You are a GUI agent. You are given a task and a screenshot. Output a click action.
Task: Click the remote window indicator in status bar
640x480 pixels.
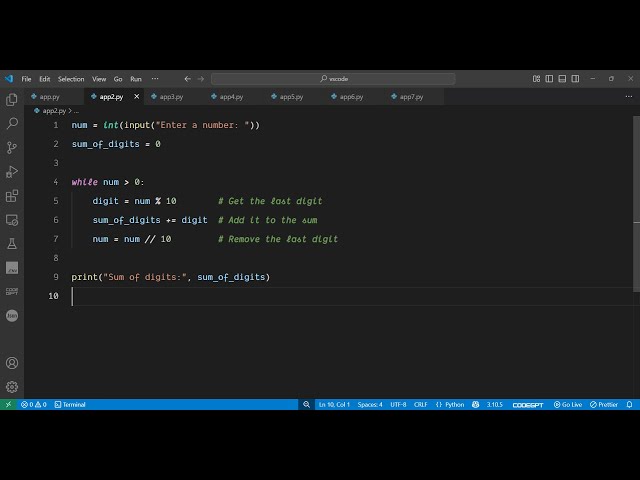coord(8,404)
